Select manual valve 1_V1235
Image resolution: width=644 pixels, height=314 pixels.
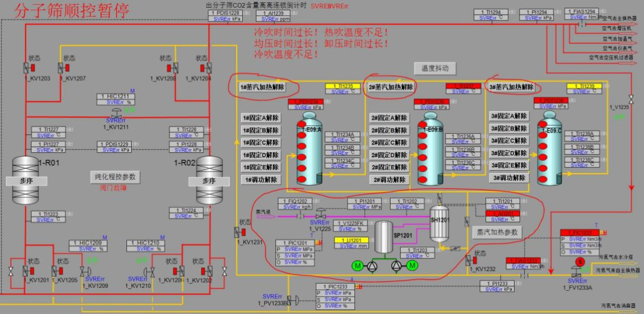click(x=631, y=100)
